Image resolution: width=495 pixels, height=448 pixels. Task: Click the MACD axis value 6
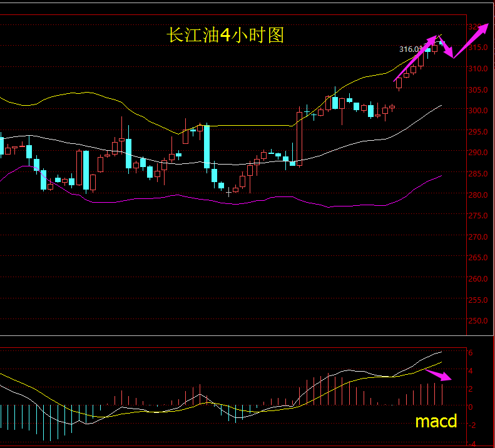point(471,353)
